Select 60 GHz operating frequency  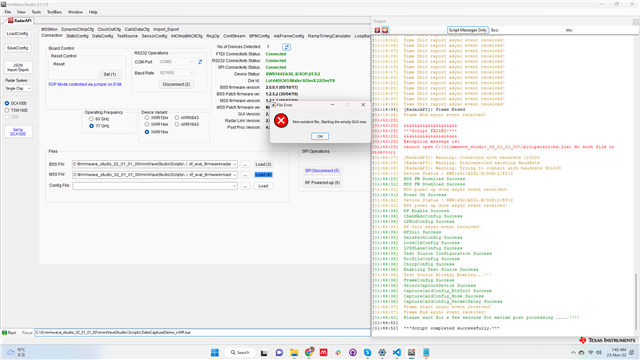tap(91, 119)
